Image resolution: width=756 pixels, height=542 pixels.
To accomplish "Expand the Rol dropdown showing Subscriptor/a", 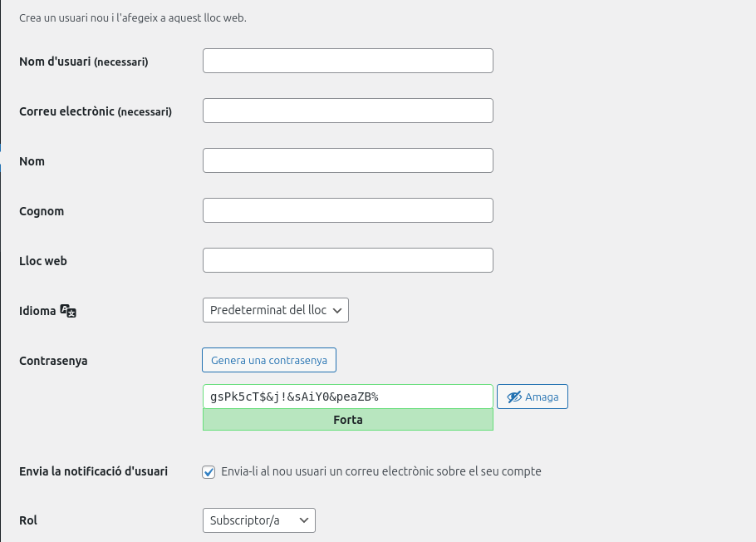I will (259, 520).
